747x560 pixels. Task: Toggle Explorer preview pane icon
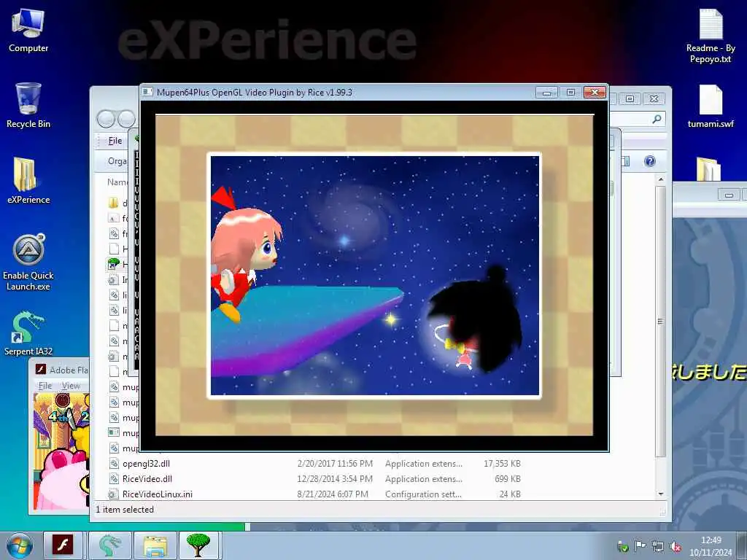[x=626, y=161]
